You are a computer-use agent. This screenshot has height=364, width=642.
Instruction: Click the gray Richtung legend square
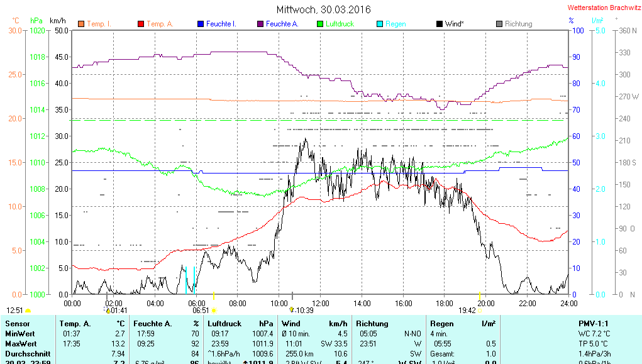pos(499,24)
